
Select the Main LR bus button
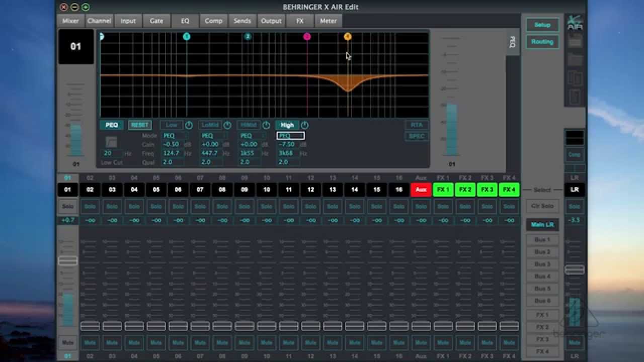(x=542, y=225)
